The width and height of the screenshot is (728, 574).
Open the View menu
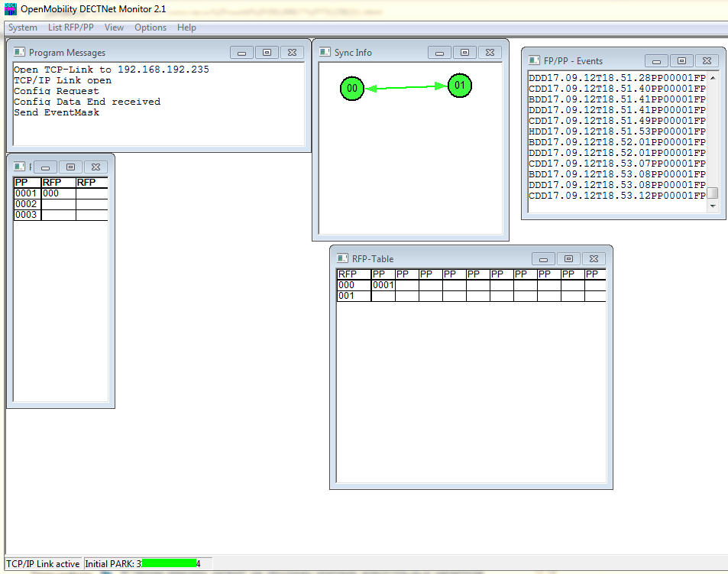pos(114,28)
